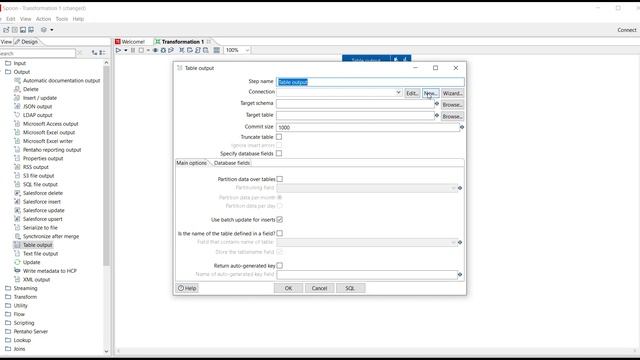Screen dimensions: 640x360
Task: Select Text file output in steps tree
Action: (x=40, y=253)
